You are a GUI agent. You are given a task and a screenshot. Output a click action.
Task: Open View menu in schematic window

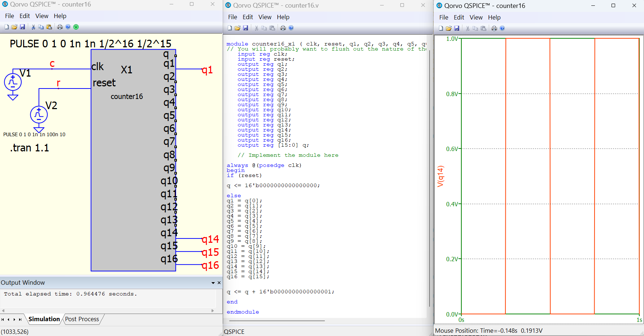pyautogui.click(x=42, y=16)
